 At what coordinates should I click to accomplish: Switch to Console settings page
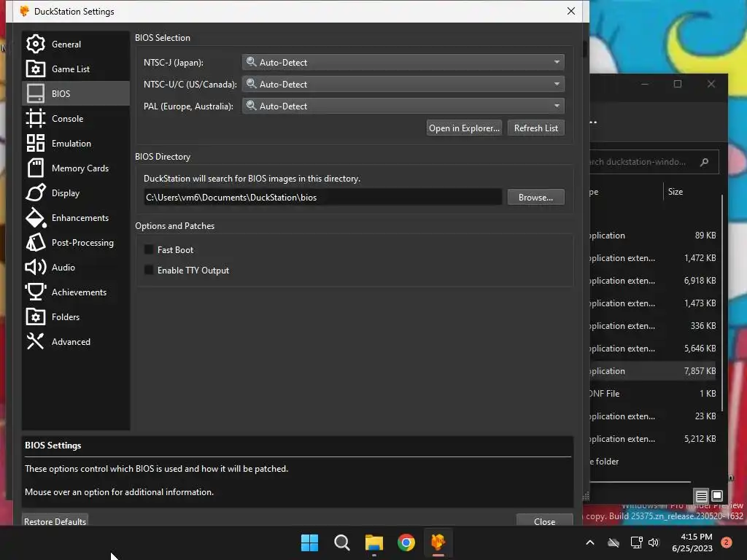click(76, 118)
